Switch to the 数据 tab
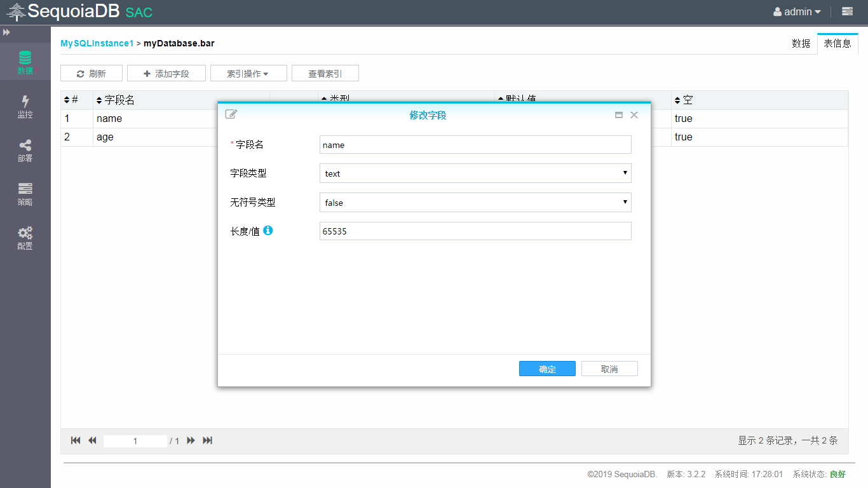Viewport: 868px width, 488px height. [801, 44]
